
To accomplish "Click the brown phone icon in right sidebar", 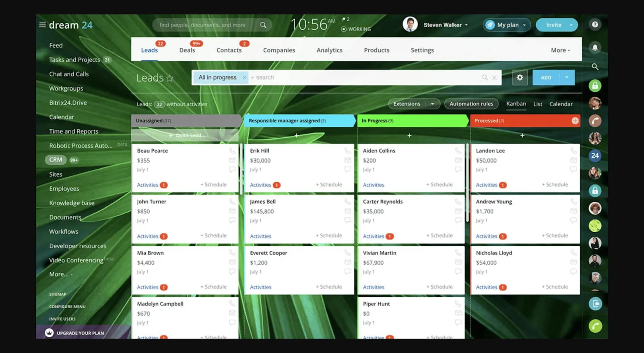I will [595, 121].
